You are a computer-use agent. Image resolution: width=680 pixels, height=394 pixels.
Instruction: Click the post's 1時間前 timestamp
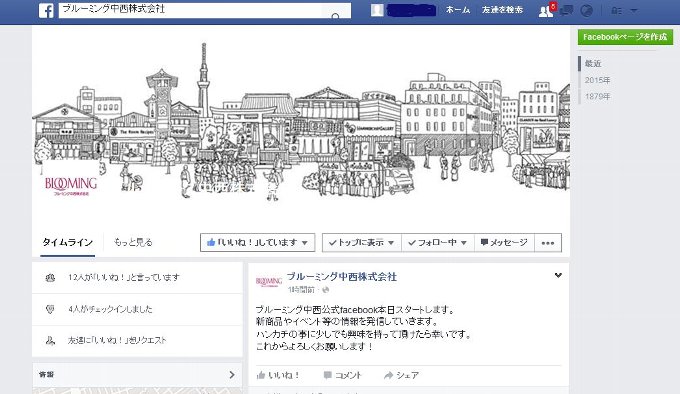point(301,290)
